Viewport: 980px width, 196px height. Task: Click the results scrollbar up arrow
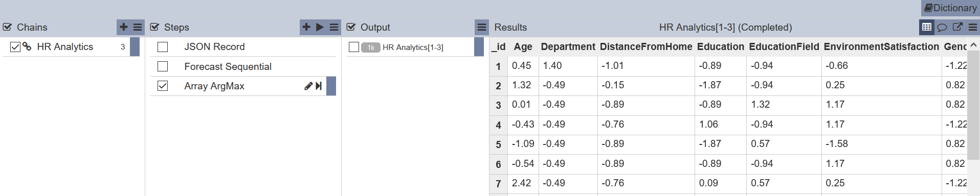pos(973,45)
